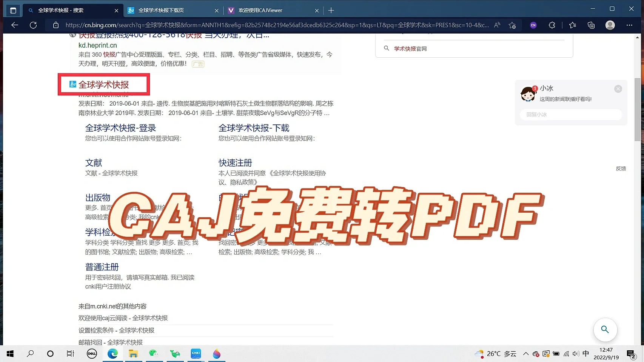The image size is (644, 362).
Task: Open the 出版物 sublink
Action: coord(98,197)
